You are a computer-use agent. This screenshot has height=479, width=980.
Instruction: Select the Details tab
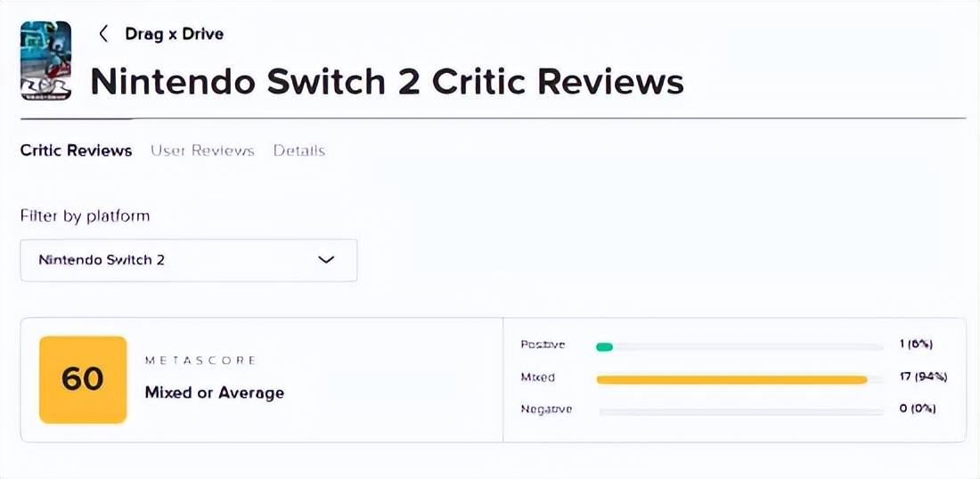click(299, 150)
